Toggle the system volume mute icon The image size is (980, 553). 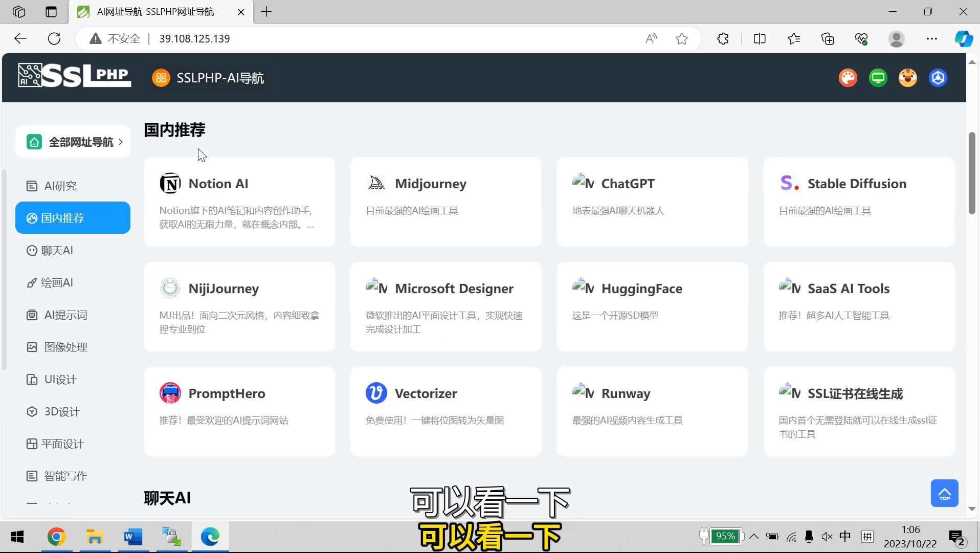tap(827, 536)
